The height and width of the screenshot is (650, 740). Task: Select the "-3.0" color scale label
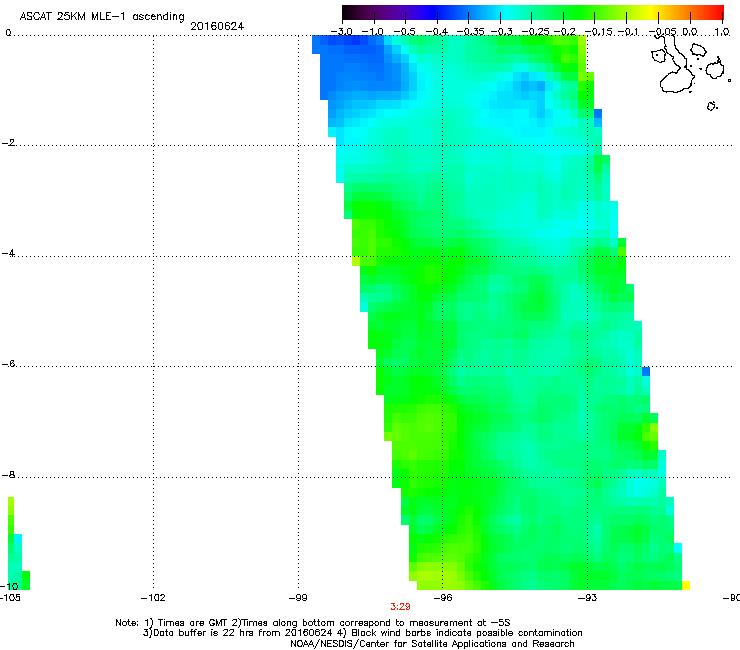[x=341, y=32]
